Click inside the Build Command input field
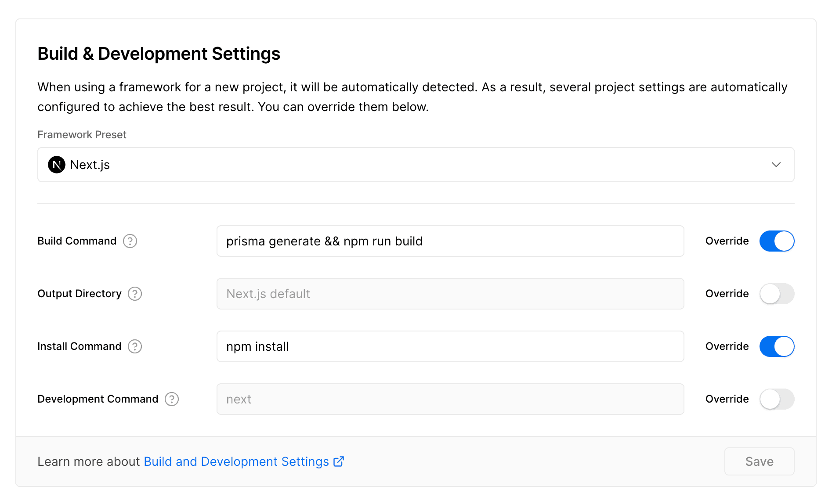This screenshot has width=832, height=504. click(x=450, y=241)
